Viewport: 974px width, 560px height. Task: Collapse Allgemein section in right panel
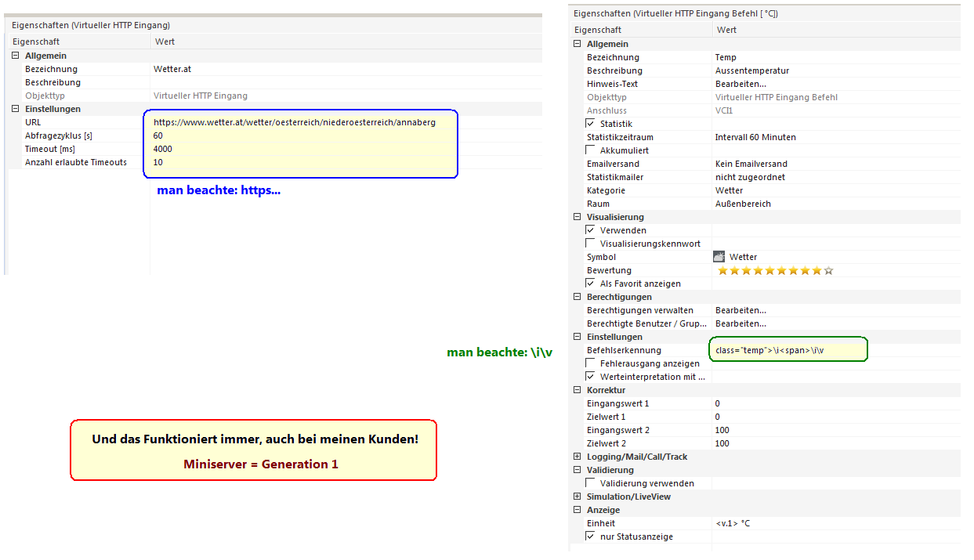(x=578, y=44)
